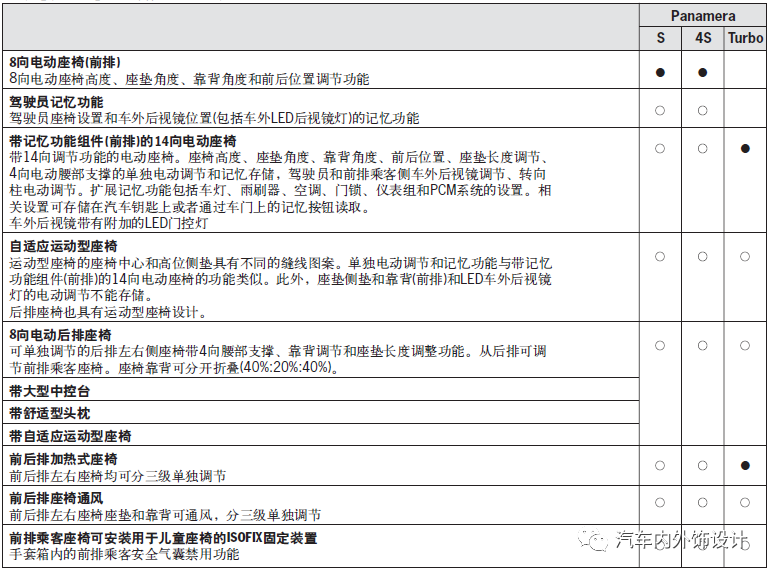Click the line beginning "4向电动腰部支撑的单独电动调节"
Image resolution: width=772 pixels, height=573 pixels.
(277, 174)
